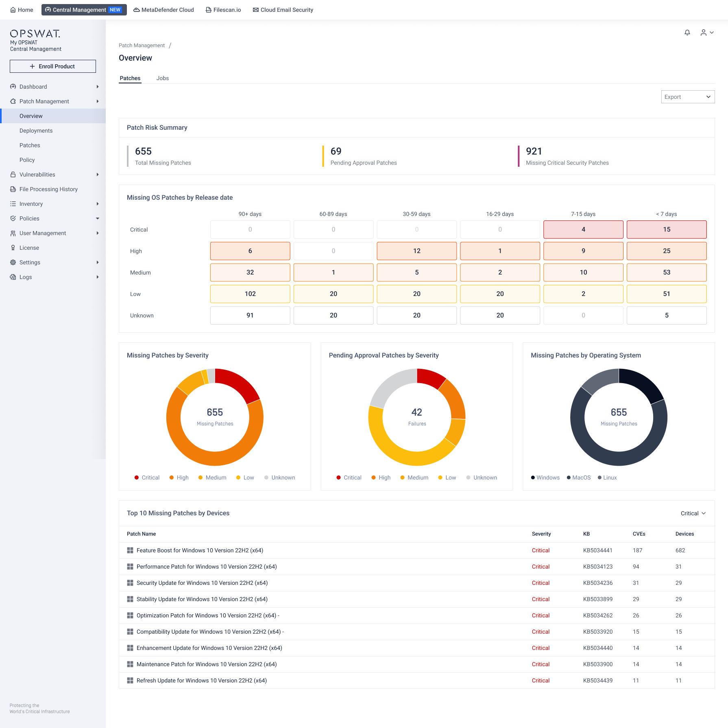The image size is (728, 728).
Task: Toggle the Windows legend in Operating System chart
Action: click(545, 477)
